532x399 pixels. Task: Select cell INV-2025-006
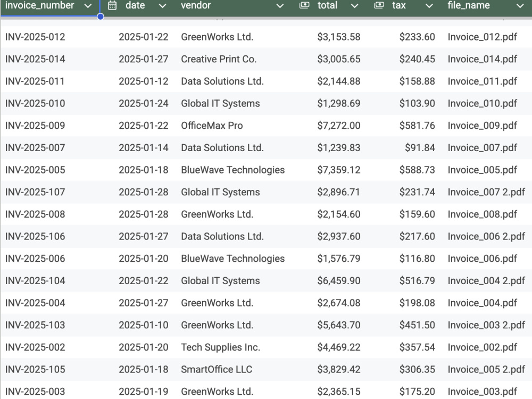click(35, 259)
